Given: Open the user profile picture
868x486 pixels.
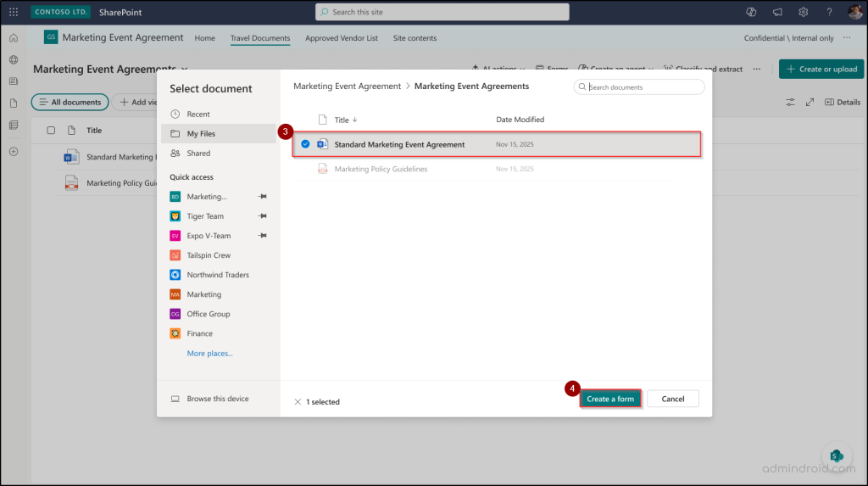Looking at the screenshot, I should 854,12.
